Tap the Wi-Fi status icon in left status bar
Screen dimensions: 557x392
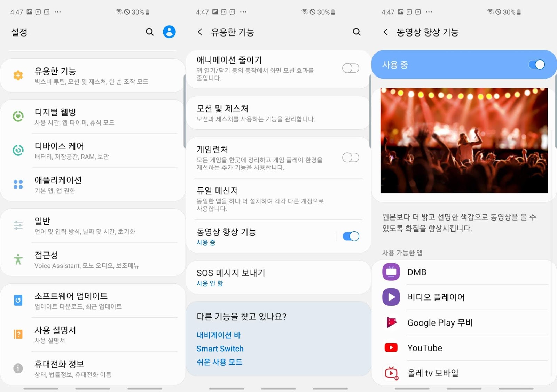click(x=119, y=12)
